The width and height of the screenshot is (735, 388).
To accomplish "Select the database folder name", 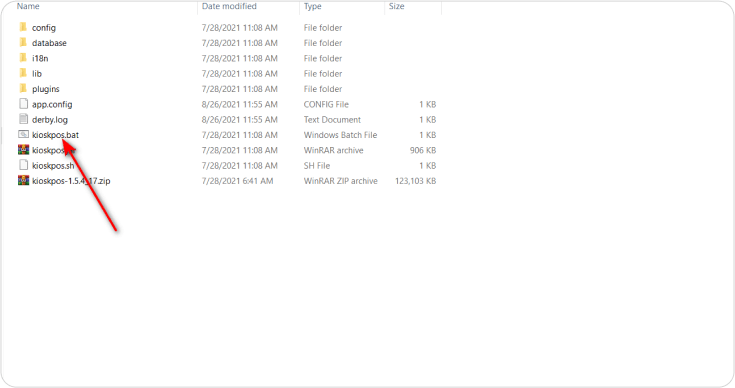I will pos(49,43).
